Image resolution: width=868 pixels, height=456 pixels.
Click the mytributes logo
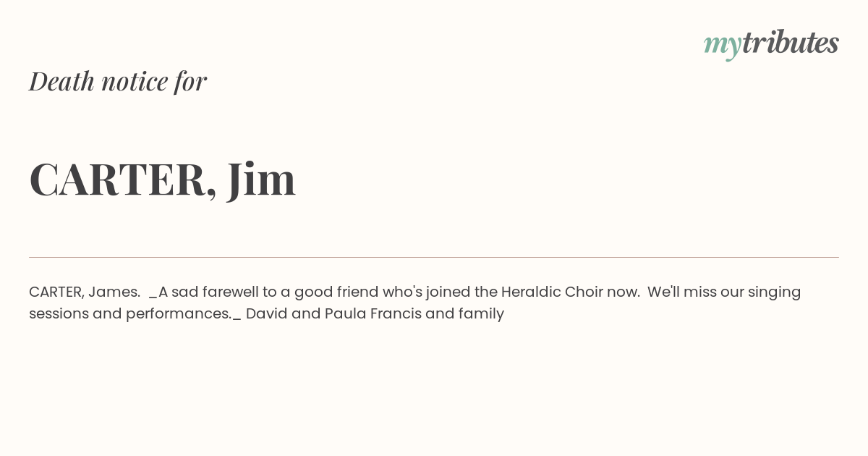point(771,44)
